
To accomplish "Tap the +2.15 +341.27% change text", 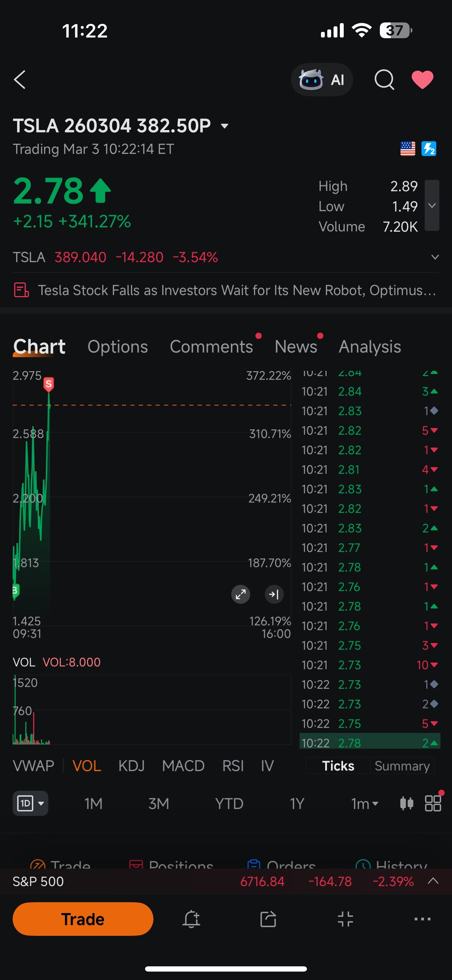I will (x=72, y=222).
